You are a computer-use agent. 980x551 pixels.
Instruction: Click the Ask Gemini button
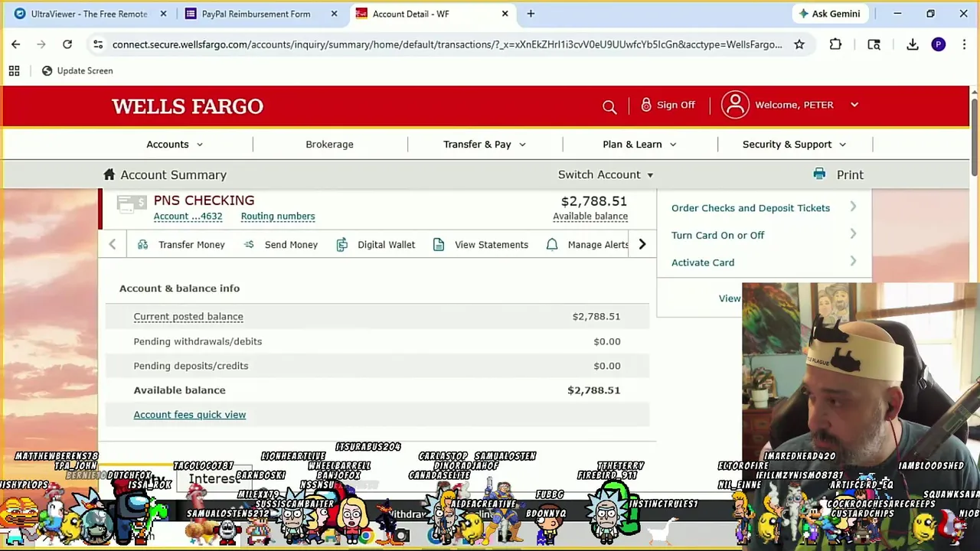click(829, 14)
